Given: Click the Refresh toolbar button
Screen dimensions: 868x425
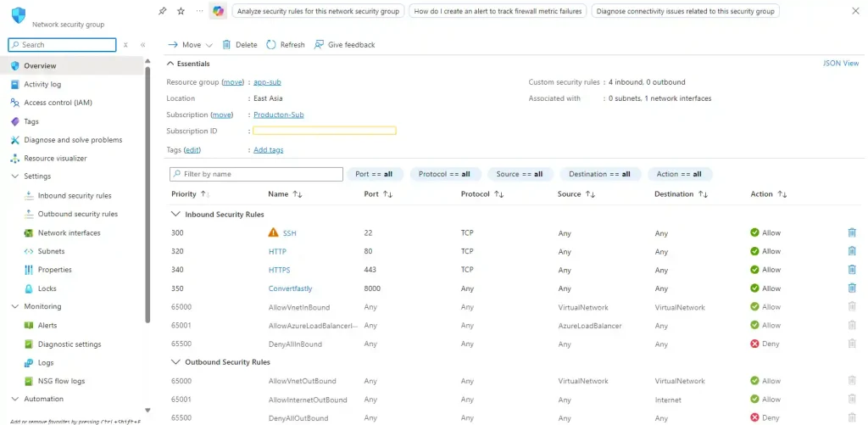Looking at the screenshot, I should 285,44.
